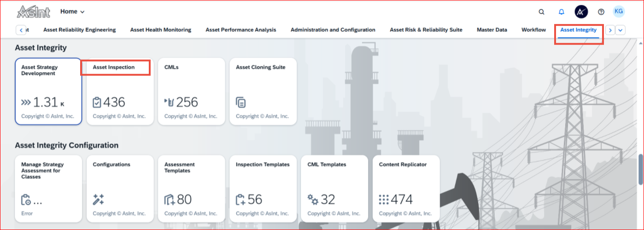Image resolution: width=644 pixels, height=230 pixels.
Task: Click the template icon beside 56
Action: (x=241, y=200)
